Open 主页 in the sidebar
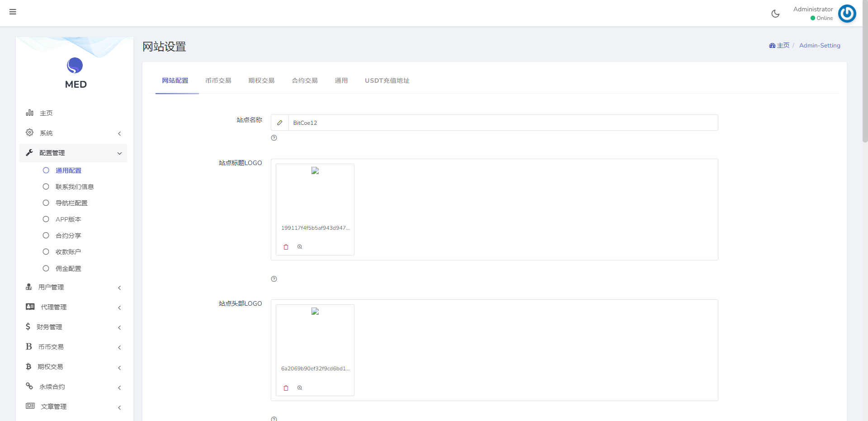 tap(46, 113)
